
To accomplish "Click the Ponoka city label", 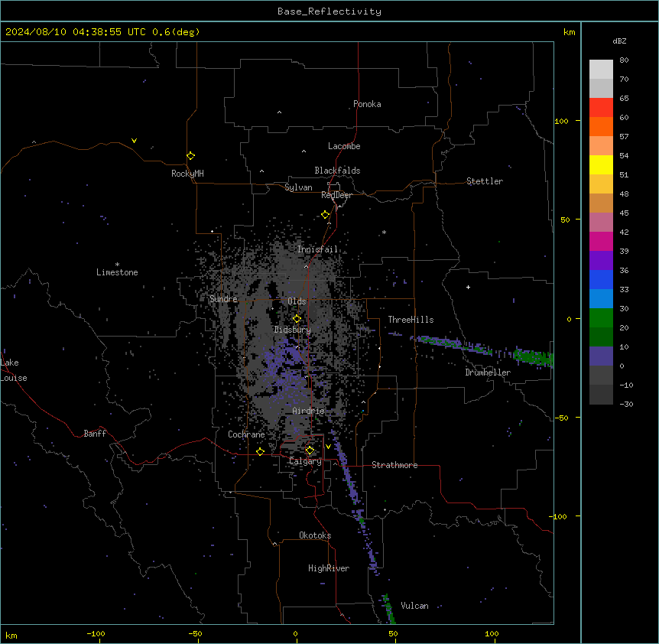I will [x=367, y=104].
